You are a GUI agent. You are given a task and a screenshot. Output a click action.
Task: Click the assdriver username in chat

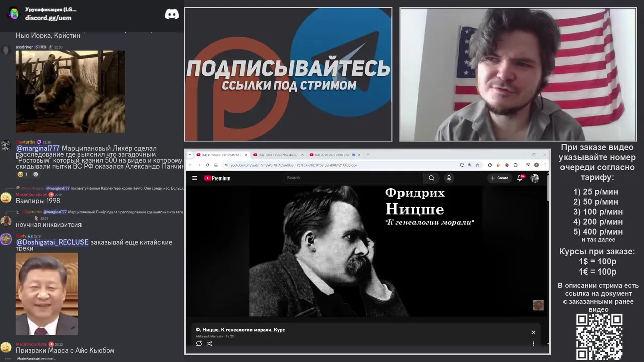coord(24,47)
